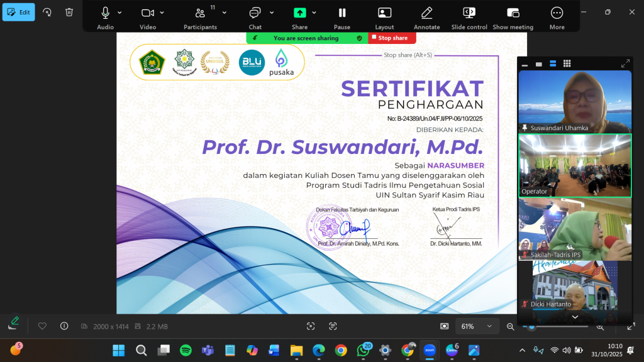Click the red Stop share button

(392, 38)
